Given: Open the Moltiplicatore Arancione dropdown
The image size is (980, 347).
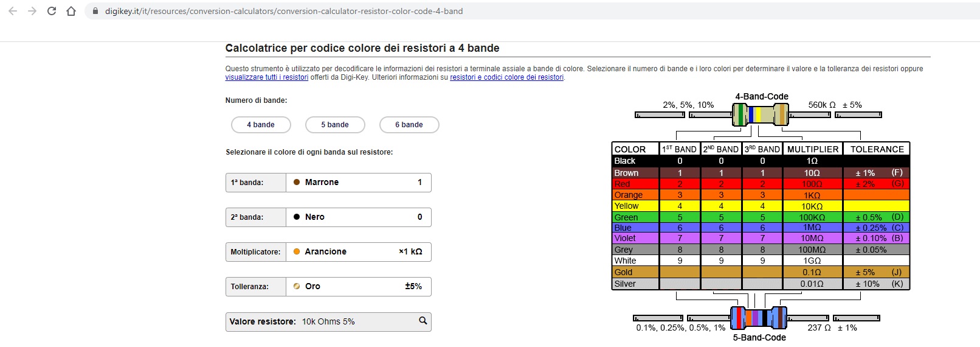Looking at the screenshot, I should pyautogui.click(x=359, y=252).
